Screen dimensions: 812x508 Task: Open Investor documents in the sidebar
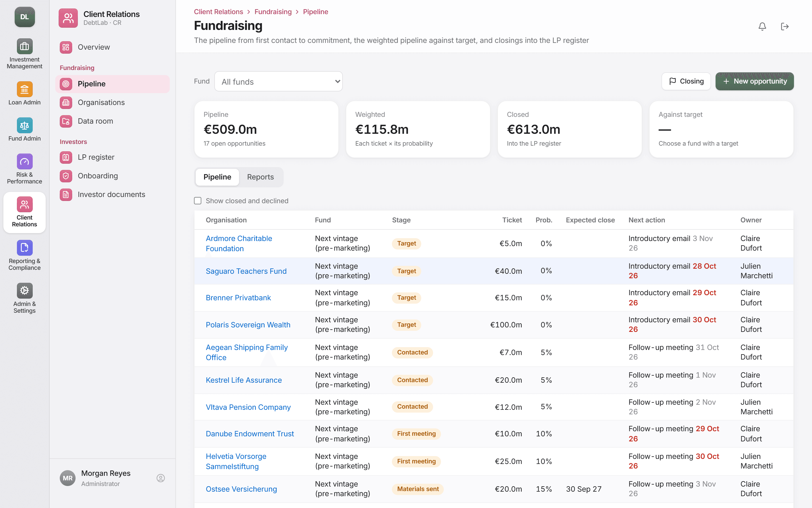click(112, 194)
